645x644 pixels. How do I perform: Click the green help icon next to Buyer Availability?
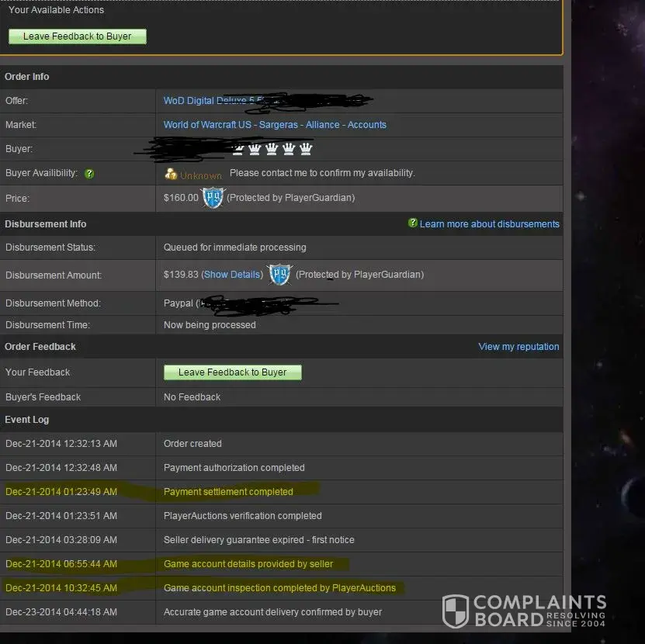pyautogui.click(x=89, y=174)
